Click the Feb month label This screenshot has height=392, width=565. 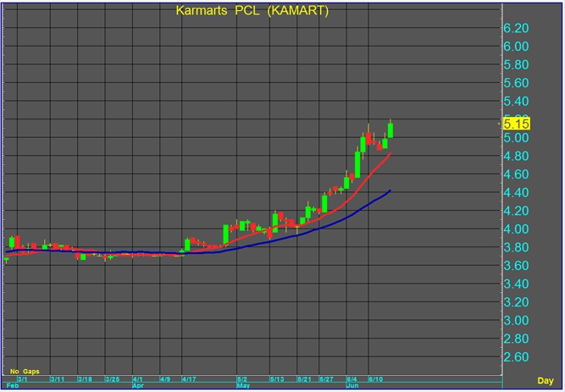(12, 385)
